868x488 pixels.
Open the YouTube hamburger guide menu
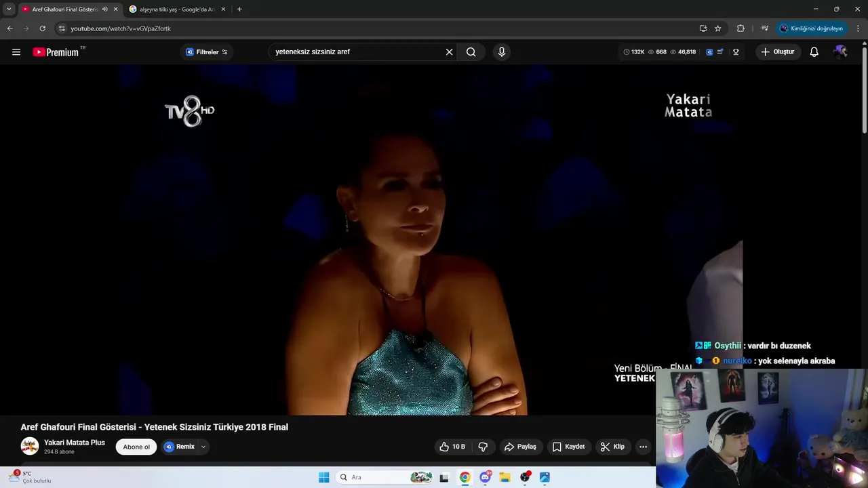(x=16, y=52)
